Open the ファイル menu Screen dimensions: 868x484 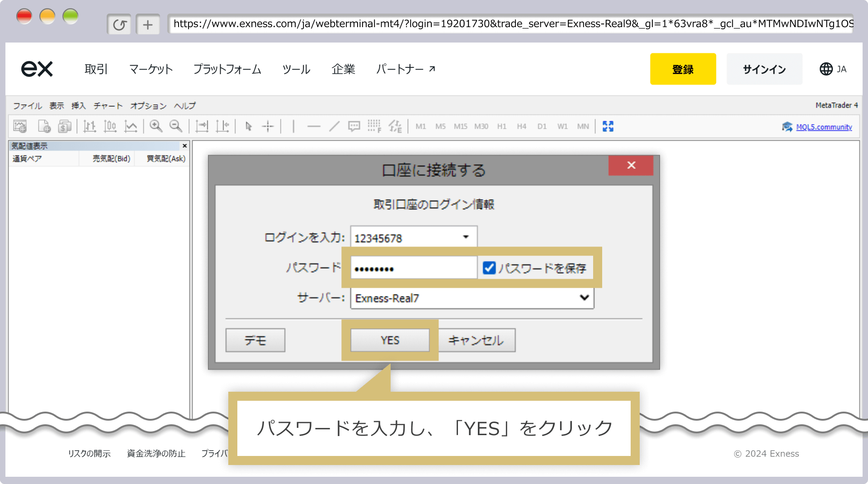point(27,106)
